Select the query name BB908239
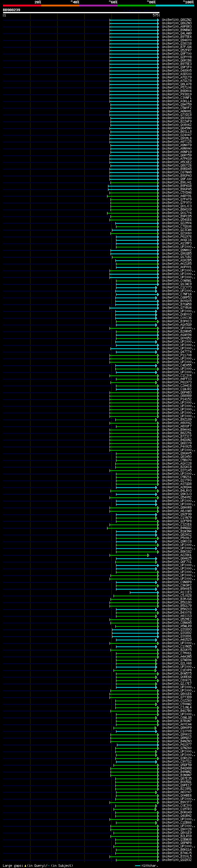 pos(11,10)
